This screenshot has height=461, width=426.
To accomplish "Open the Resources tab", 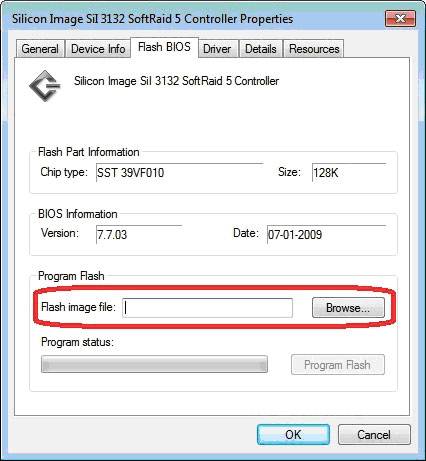I will (314, 49).
